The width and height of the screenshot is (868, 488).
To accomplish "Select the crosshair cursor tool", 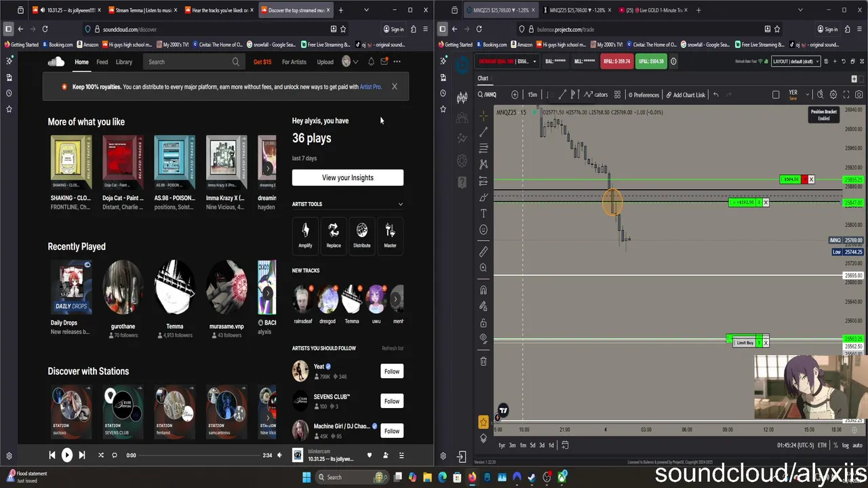I will point(484,115).
